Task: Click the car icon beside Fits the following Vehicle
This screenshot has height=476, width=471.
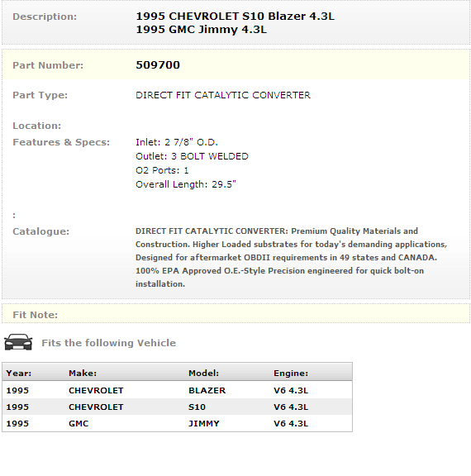Action: [x=18, y=342]
